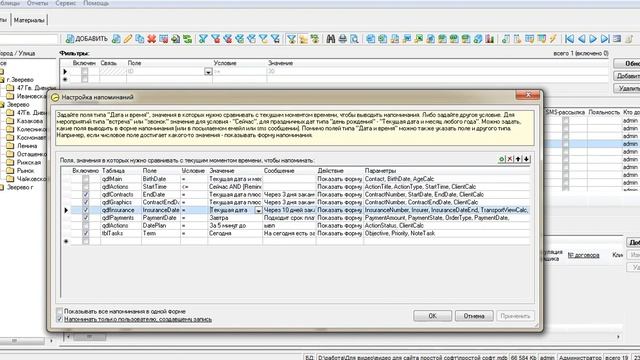Enable 'Показывать все напоминания в одной форме'
640x360 pixels.
pyautogui.click(x=60, y=311)
